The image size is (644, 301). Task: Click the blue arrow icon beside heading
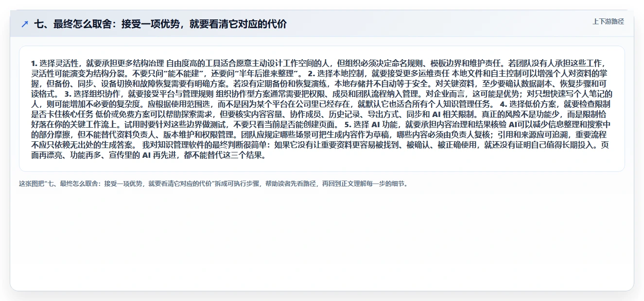25,24
